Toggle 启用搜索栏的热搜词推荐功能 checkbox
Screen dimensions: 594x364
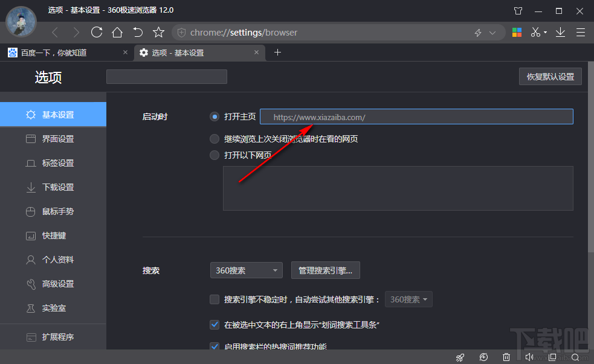pyautogui.click(x=215, y=346)
